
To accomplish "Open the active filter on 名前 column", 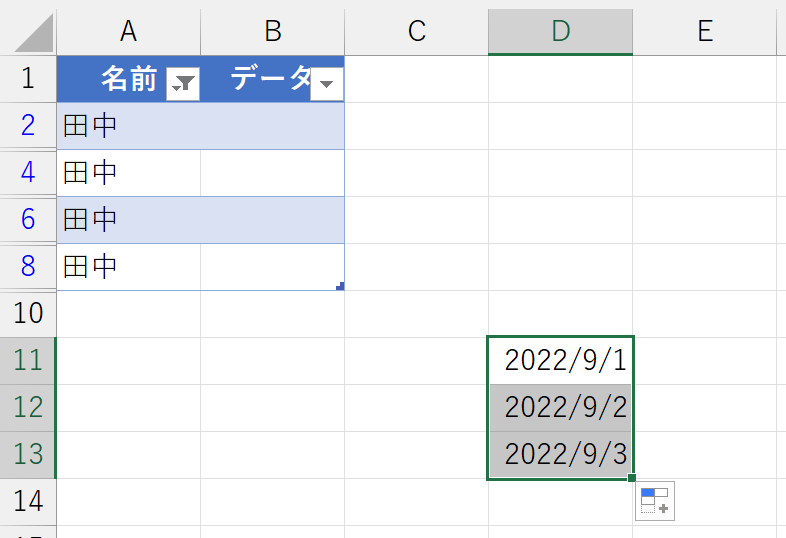I will coord(183,84).
